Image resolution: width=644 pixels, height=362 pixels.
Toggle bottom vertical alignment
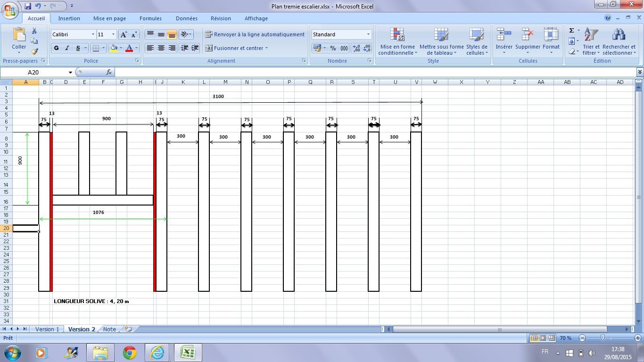point(172,34)
